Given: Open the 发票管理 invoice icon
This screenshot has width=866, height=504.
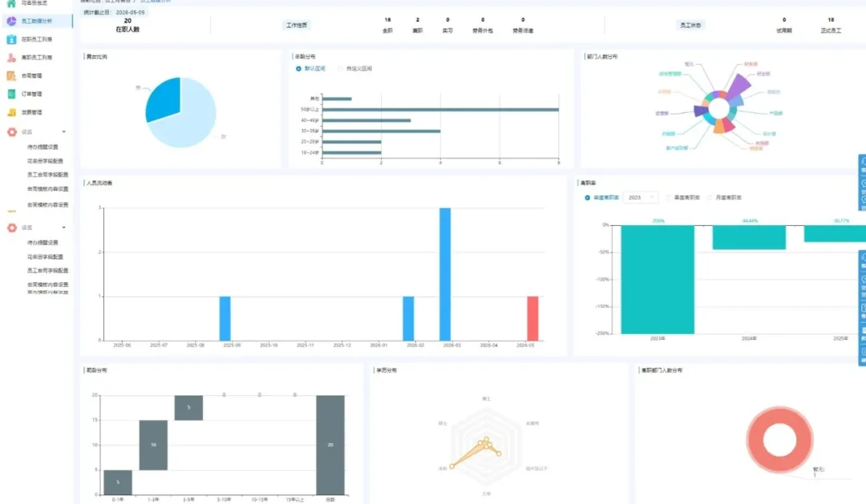Looking at the screenshot, I should [11, 112].
